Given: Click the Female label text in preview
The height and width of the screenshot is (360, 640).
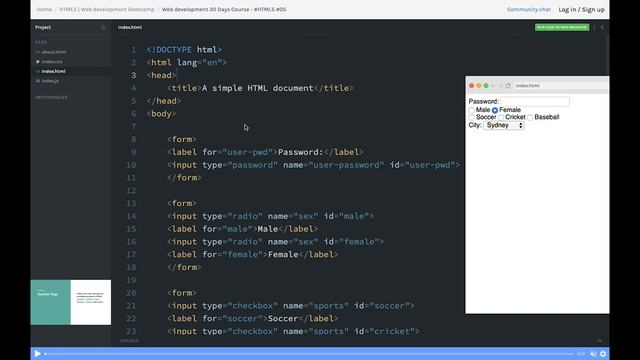Looking at the screenshot, I should 510,110.
